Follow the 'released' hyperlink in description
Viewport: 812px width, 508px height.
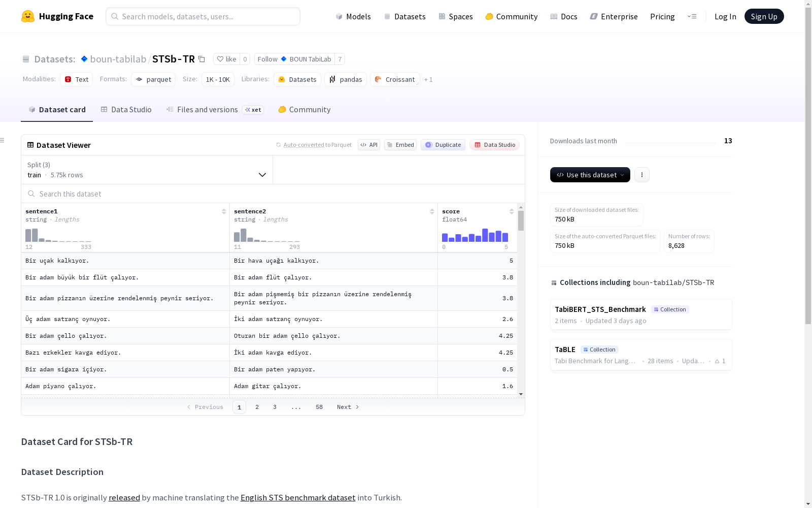[124, 497]
